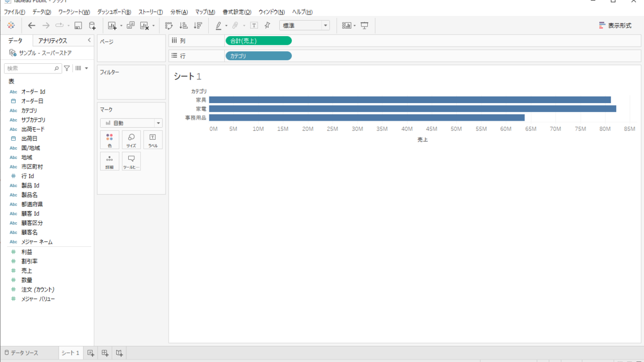Open the ダッシュボード menu
The image size is (644, 362).
114,12
